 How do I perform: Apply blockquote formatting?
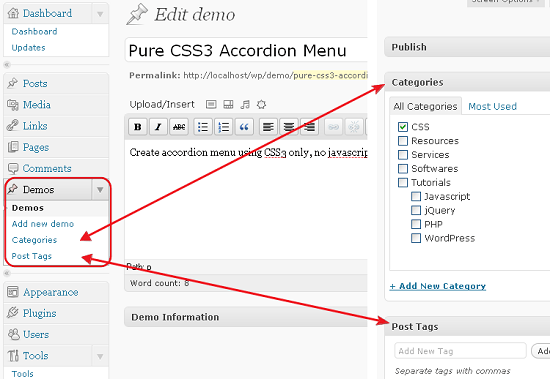tap(244, 127)
